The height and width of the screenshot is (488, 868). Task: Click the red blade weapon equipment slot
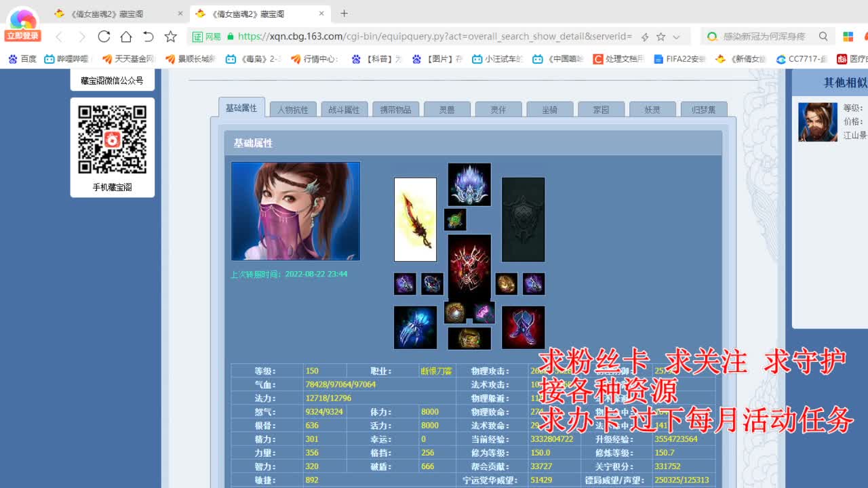click(416, 220)
